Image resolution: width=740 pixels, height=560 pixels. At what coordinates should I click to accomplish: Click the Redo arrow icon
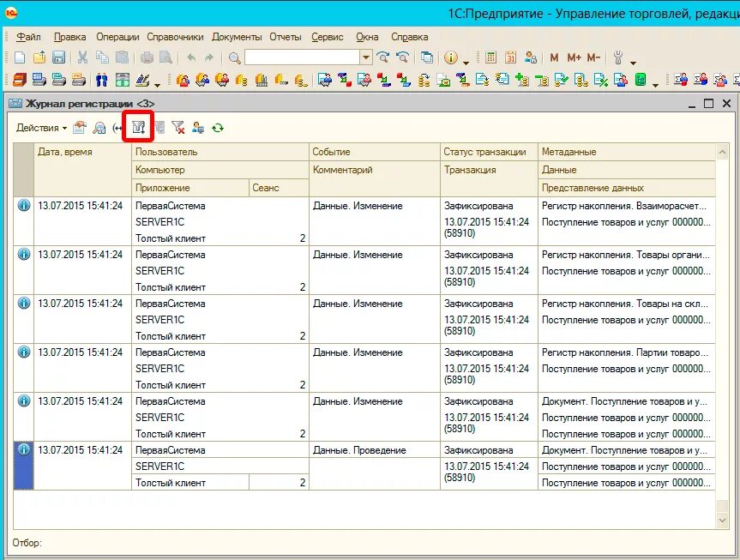(209, 57)
